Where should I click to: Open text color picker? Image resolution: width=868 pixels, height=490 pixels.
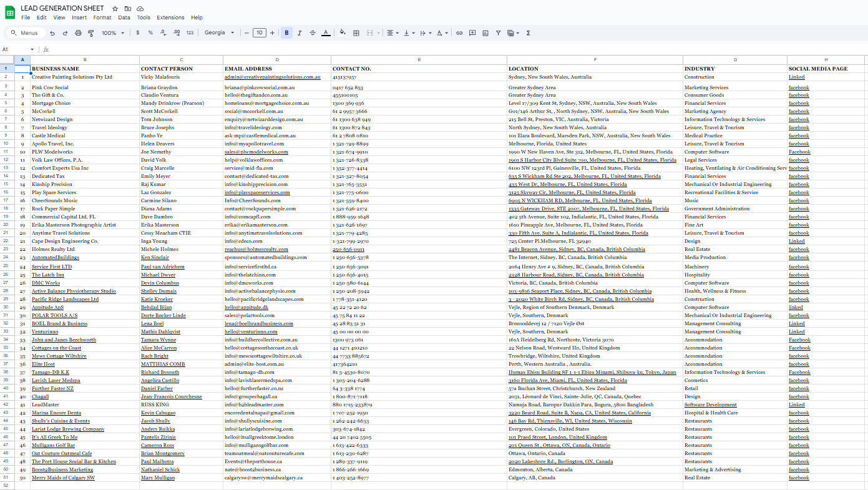tap(326, 33)
